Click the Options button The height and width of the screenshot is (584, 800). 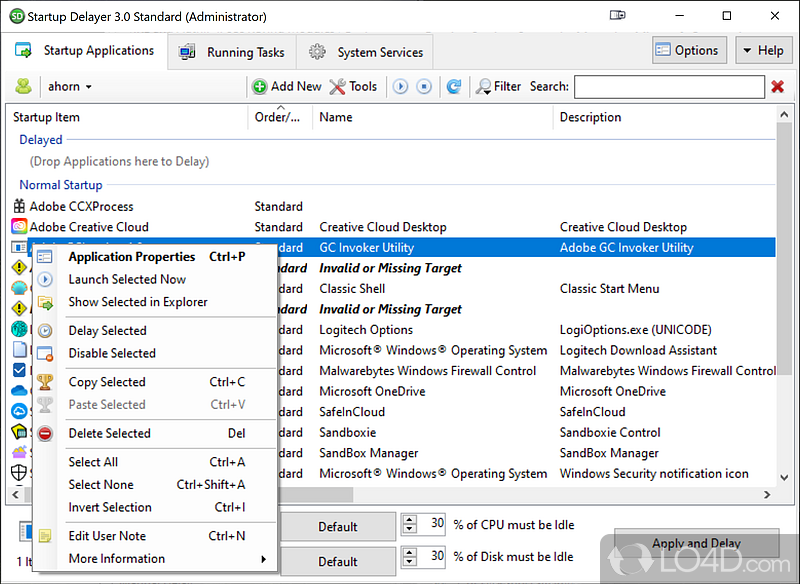pyautogui.click(x=689, y=51)
